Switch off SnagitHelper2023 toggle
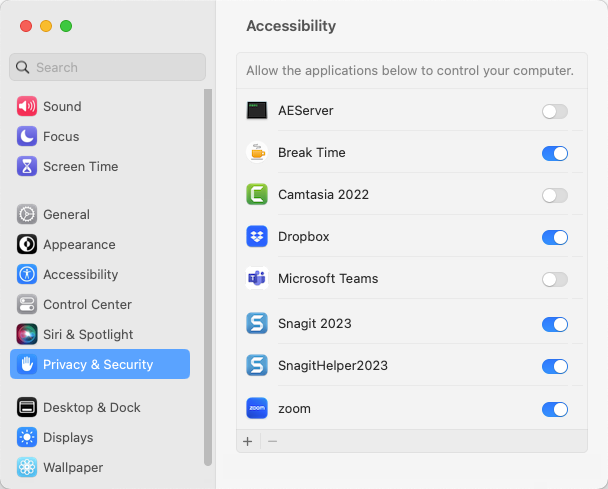Viewport: 608px width, 489px height. (554, 366)
